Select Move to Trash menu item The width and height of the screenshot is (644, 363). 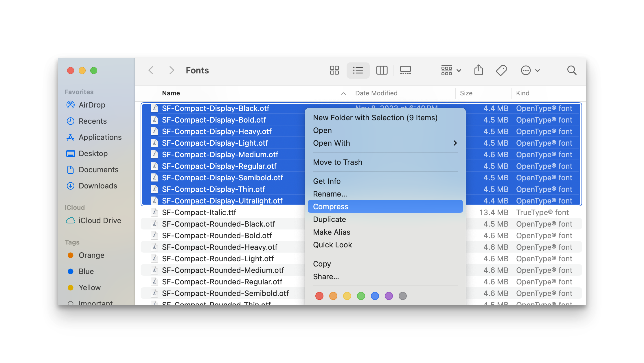click(x=337, y=162)
